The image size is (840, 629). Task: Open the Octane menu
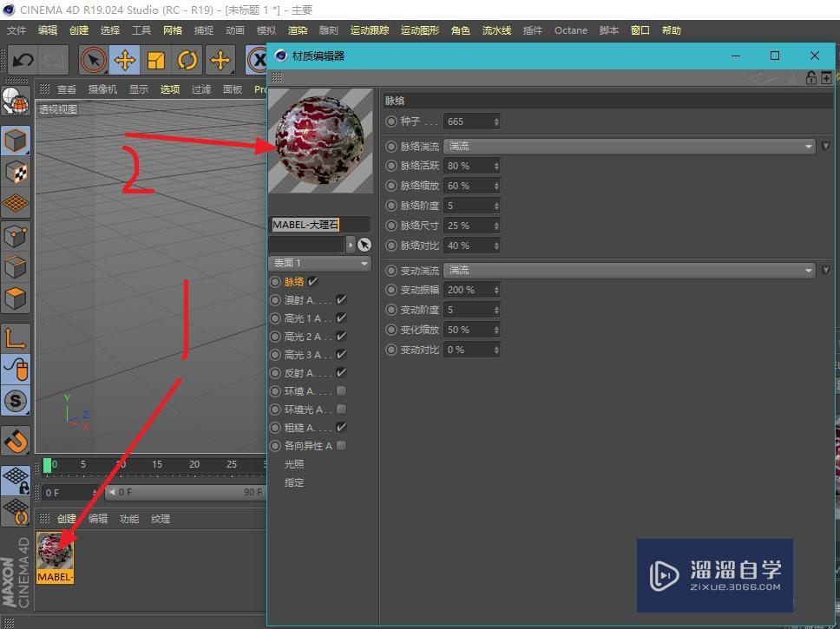point(571,30)
